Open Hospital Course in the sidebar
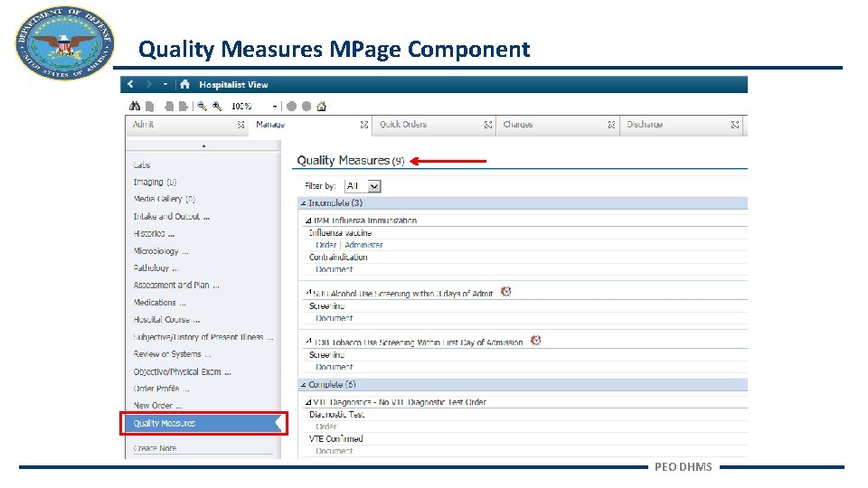Viewport: 868px width, 488px height. [166, 319]
